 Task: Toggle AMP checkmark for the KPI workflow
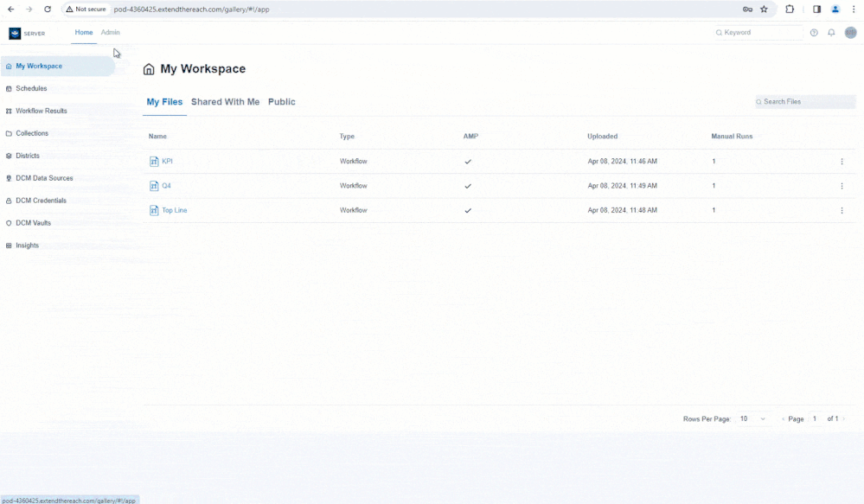(468, 161)
